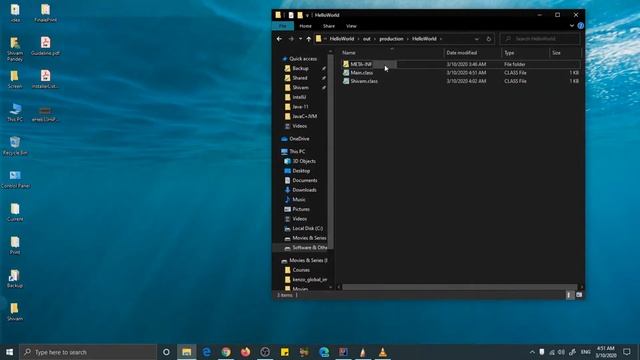Open Pictures in navigation pane
Viewport: 640px width, 360px height.
pyautogui.click(x=301, y=209)
